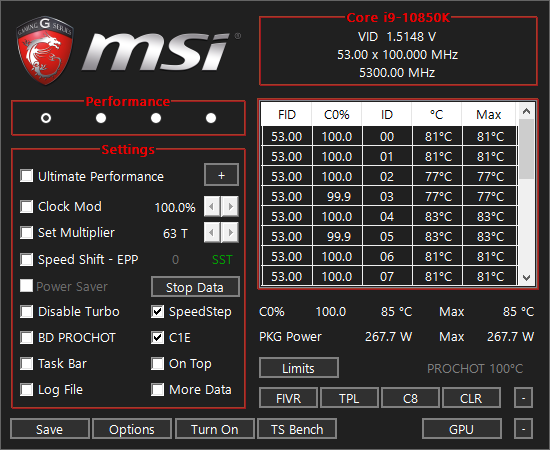Enable the More Data checkbox
550x450 pixels.
tap(157, 390)
